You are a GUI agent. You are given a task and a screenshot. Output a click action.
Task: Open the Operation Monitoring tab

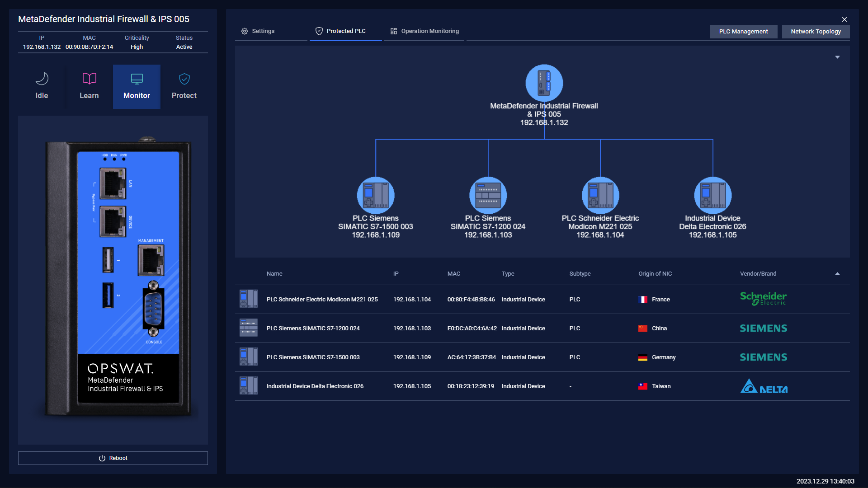[x=425, y=31]
